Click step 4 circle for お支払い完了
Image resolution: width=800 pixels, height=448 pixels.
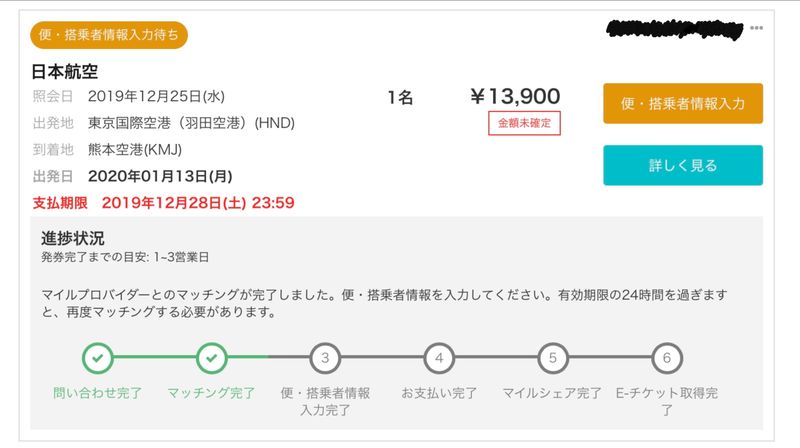439,356
